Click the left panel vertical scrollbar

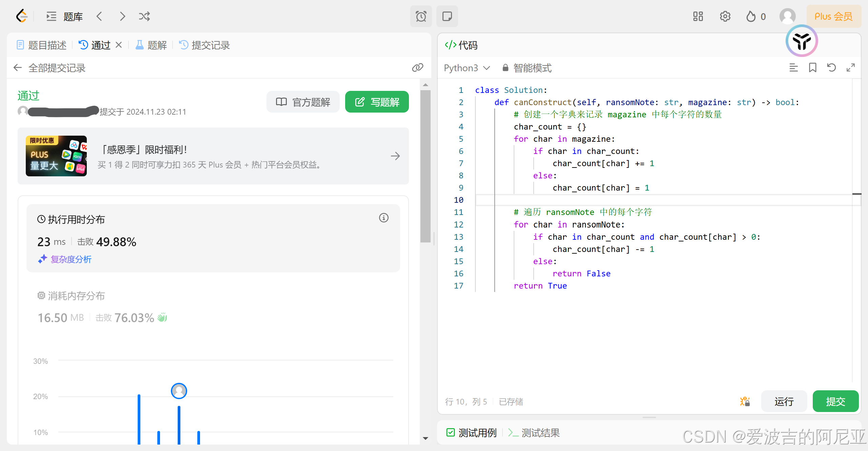pyautogui.click(x=425, y=166)
